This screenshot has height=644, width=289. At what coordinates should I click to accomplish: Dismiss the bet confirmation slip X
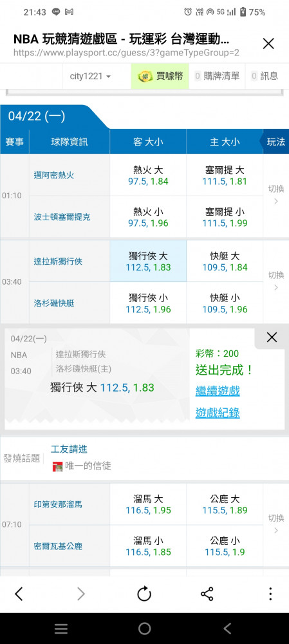tap(272, 337)
